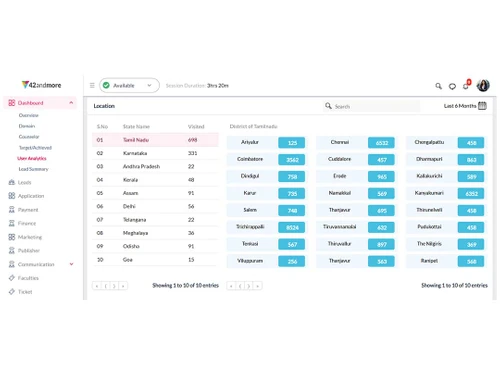The width and height of the screenshot is (500, 375).
Task: Go to previous page in state table
Action: click(x=105, y=286)
